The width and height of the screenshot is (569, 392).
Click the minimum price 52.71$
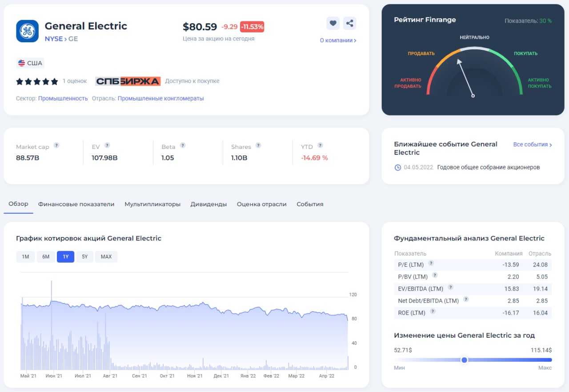[403, 350]
